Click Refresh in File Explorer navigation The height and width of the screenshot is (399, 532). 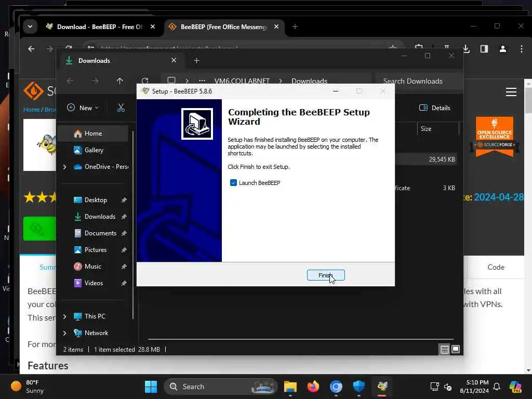click(145, 81)
